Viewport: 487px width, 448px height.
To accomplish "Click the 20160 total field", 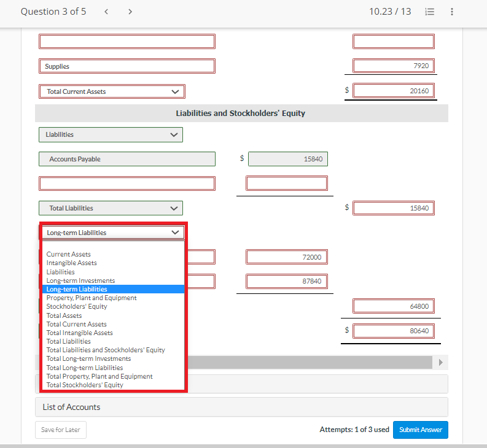I will click(394, 91).
